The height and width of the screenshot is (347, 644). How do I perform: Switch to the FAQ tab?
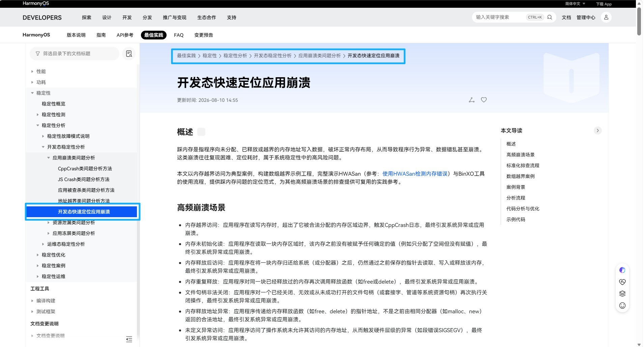pyautogui.click(x=179, y=35)
